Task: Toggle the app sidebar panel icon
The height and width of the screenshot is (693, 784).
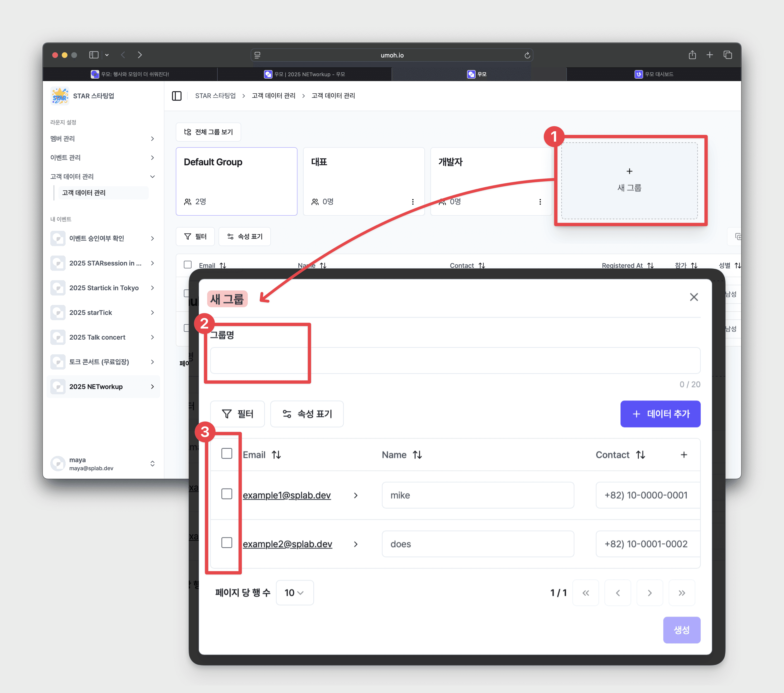Action: [177, 96]
